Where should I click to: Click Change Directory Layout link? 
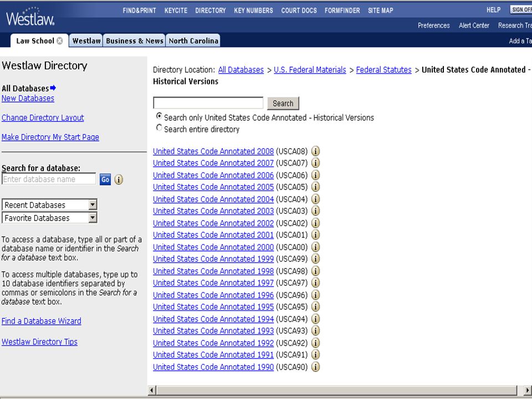tap(43, 117)
